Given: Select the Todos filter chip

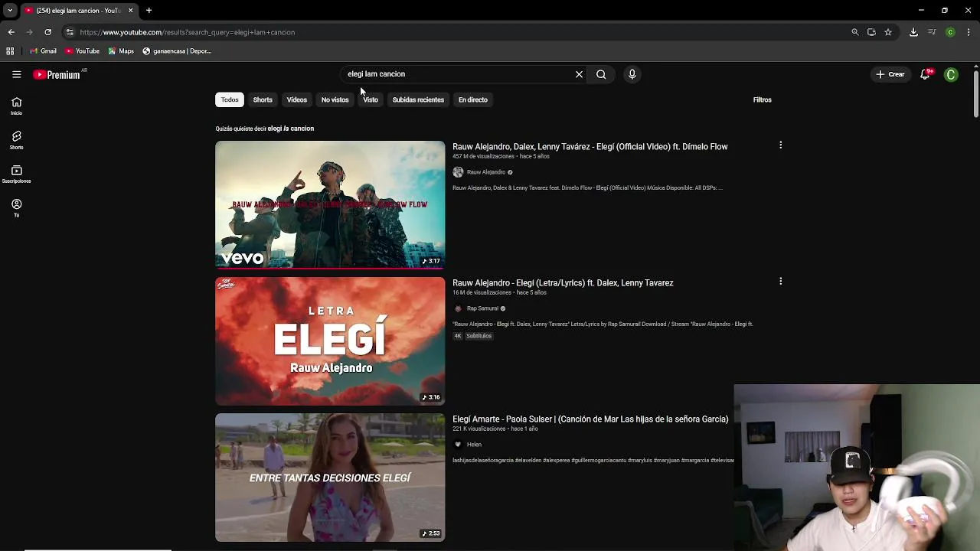Looking at the screenshot, I should [x=230, y=99].
